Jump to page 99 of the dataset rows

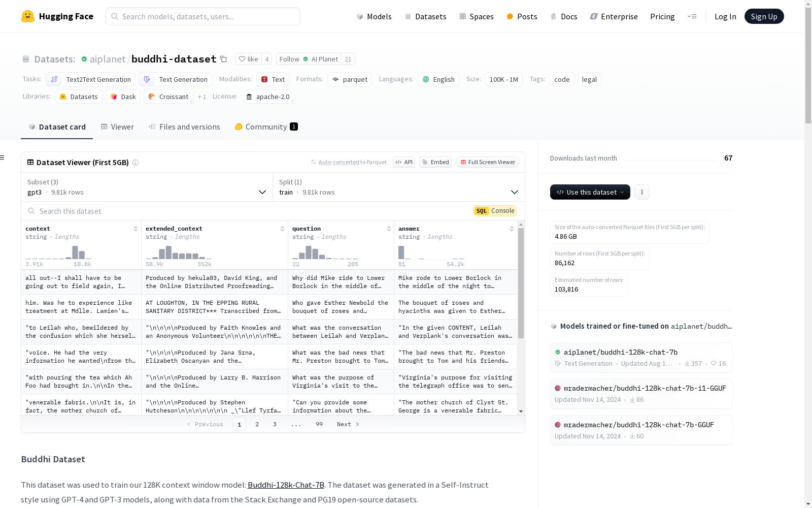pyautogui.click(x=319, y=424)
